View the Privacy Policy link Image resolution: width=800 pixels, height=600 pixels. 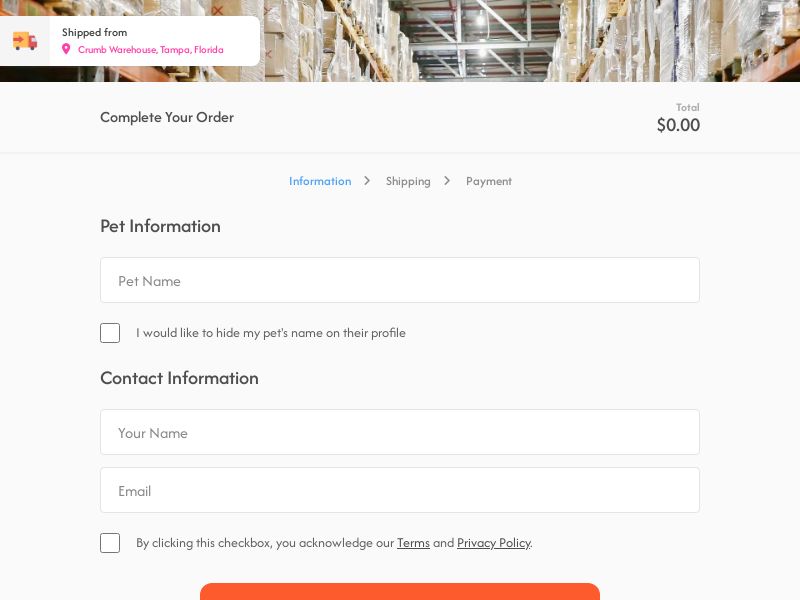click(493, 543)
